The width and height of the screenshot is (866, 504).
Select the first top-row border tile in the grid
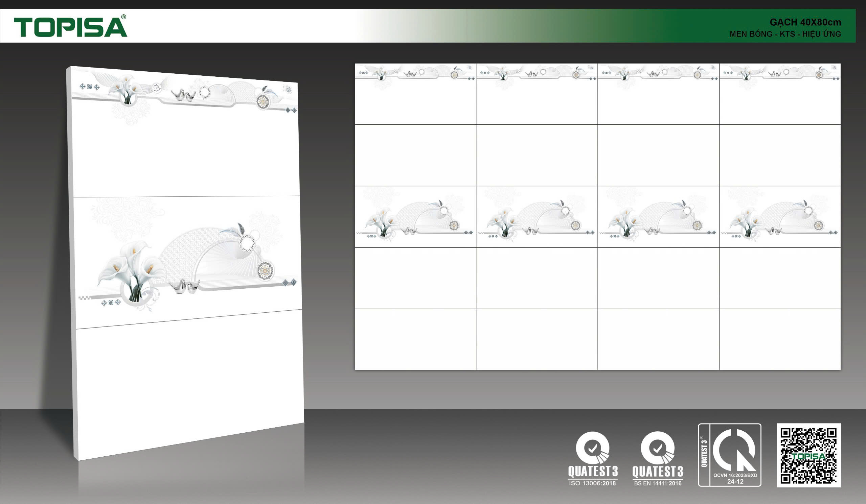(x=415, y=94)
